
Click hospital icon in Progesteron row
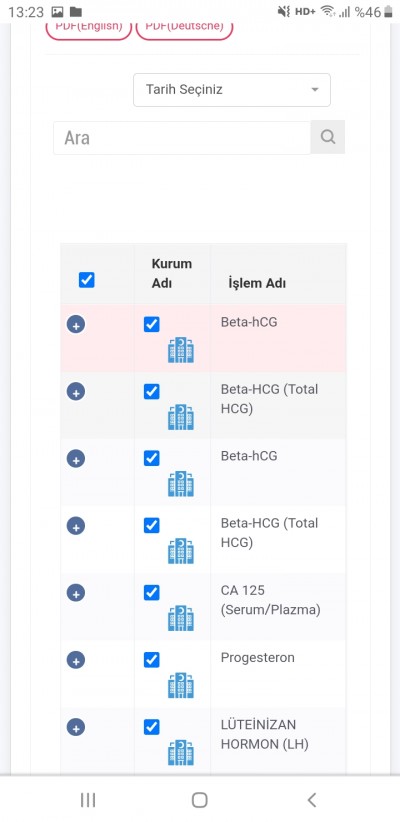(181, 685)
